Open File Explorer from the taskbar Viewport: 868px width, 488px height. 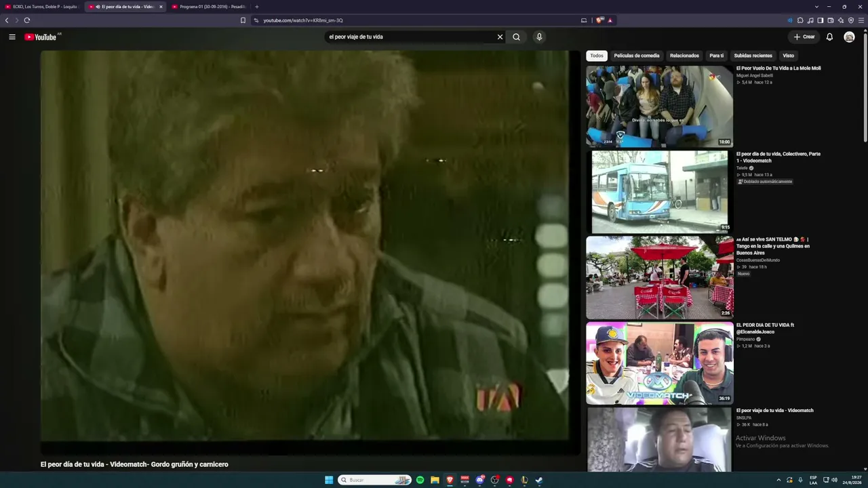pyautogui.click(x=435, y=480)
